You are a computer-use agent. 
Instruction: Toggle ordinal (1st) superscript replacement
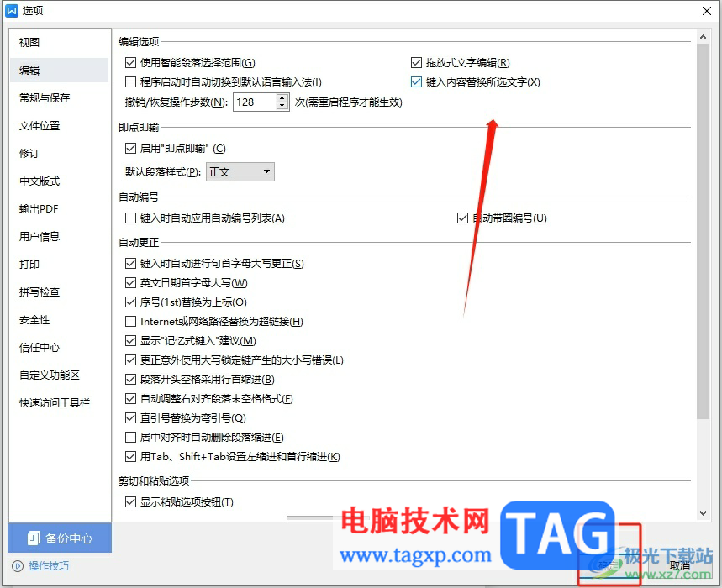pos(131,302)
